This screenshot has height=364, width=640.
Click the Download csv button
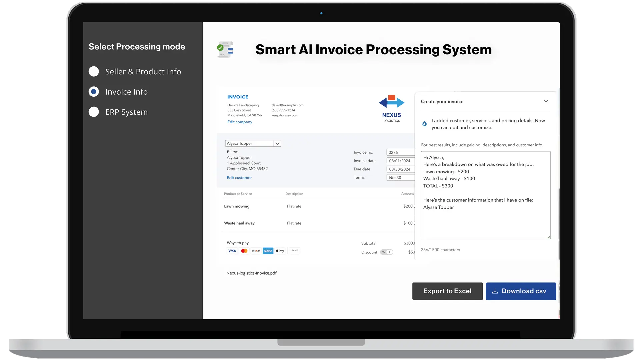[521, 291]
